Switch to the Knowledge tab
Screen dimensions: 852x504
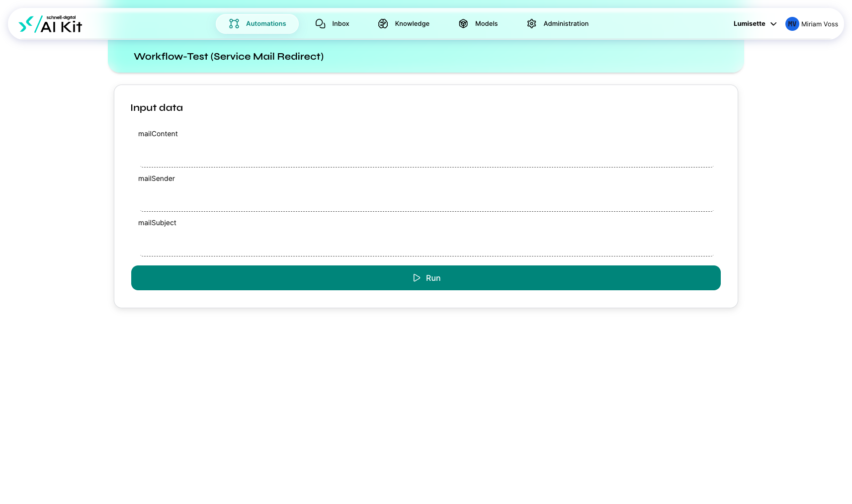404,24
